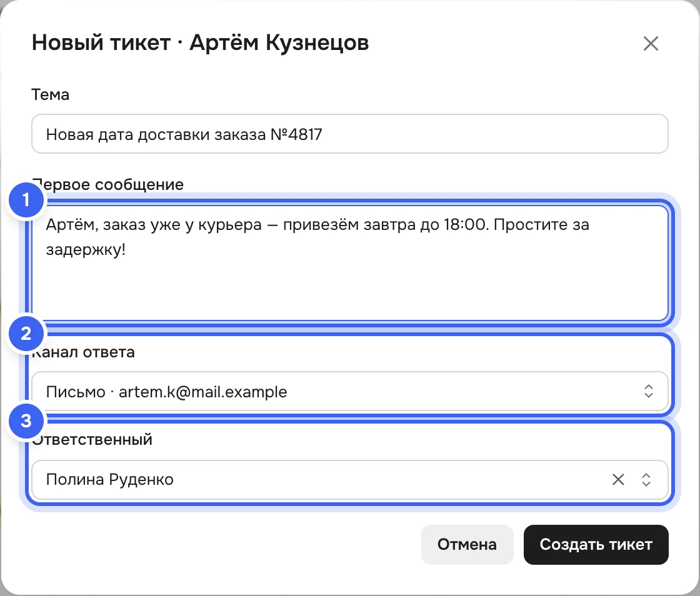Click the Тема label
700x596 pixels.
click(x=50, y=94)
